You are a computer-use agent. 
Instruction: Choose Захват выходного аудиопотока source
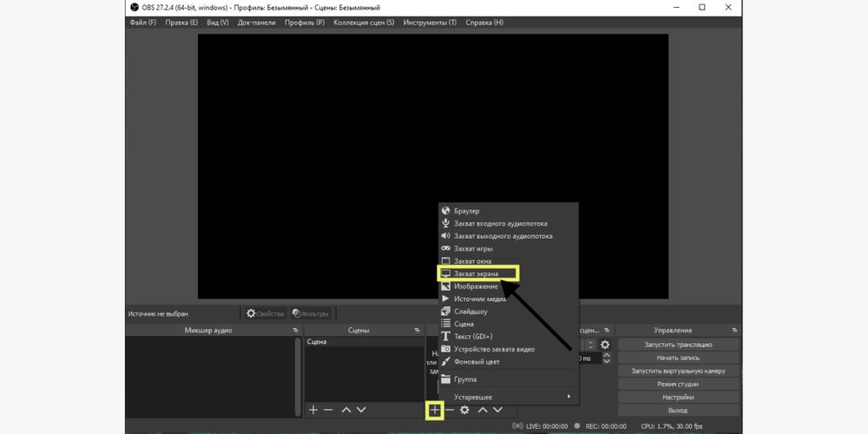point(508,236)
